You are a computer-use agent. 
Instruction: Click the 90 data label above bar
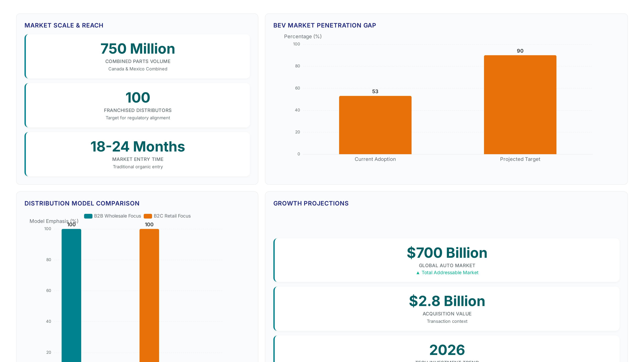pos(520,51)
